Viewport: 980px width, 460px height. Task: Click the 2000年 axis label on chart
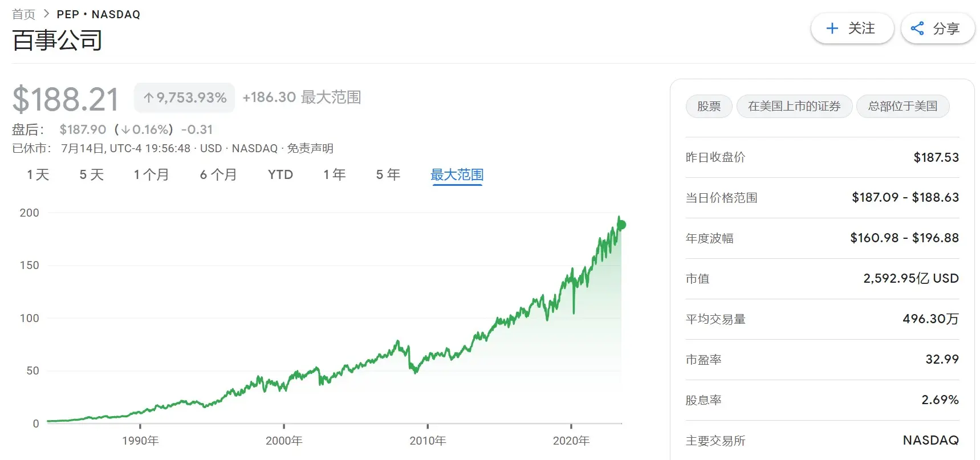click(x=284, y=441)
